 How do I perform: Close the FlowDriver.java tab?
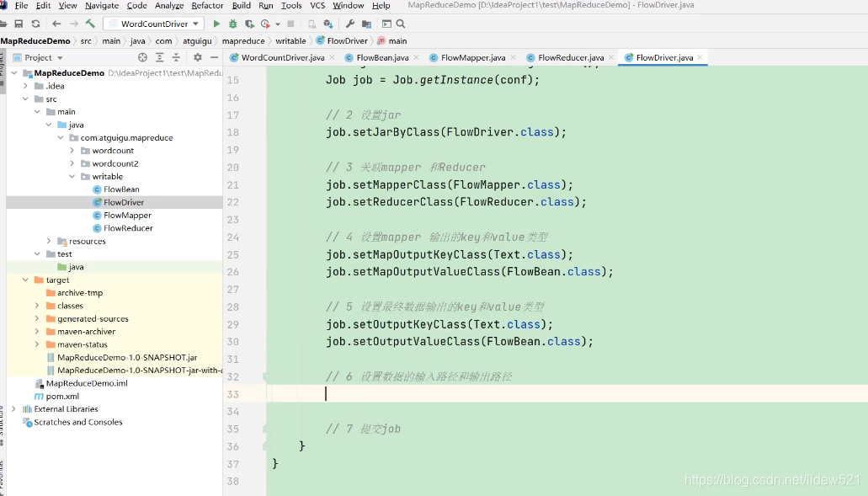pos(700,57)
